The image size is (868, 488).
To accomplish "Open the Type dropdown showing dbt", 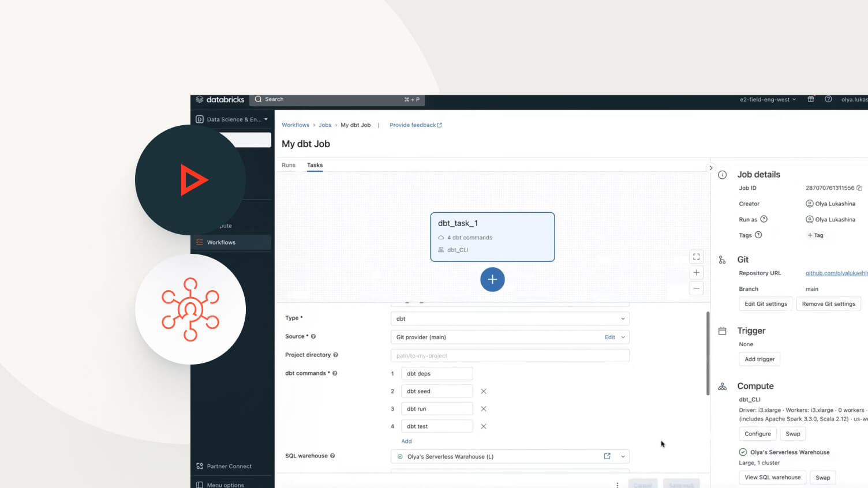I will (x=510, y=318).
